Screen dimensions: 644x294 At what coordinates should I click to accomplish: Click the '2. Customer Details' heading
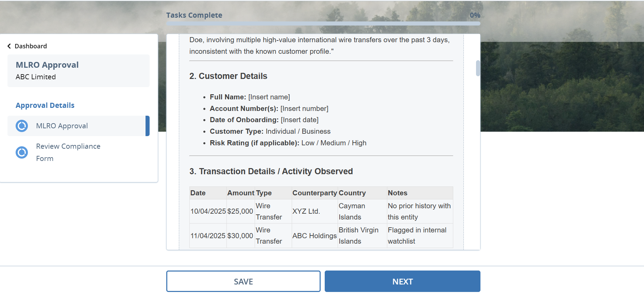click(x=228, y=76)
